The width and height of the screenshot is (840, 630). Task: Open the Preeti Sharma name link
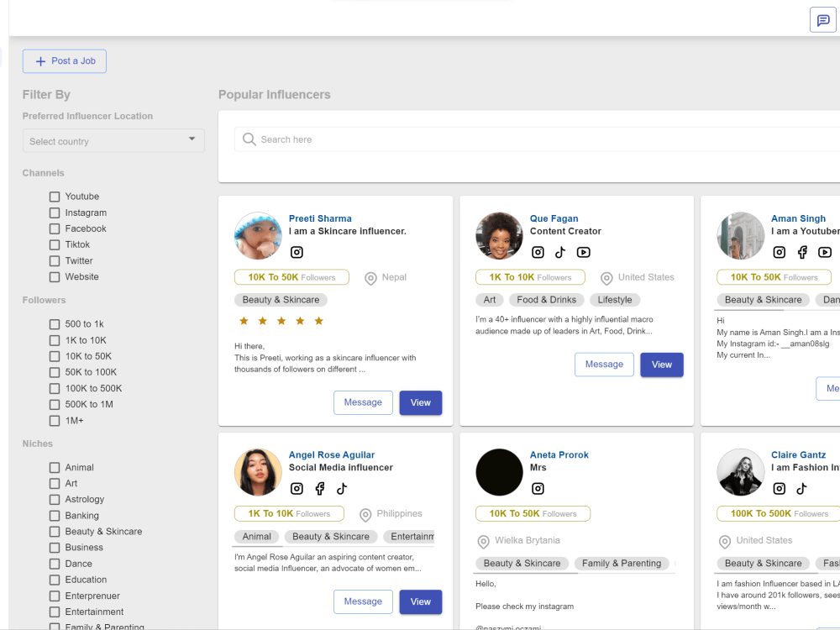click(x=320, y=218)
